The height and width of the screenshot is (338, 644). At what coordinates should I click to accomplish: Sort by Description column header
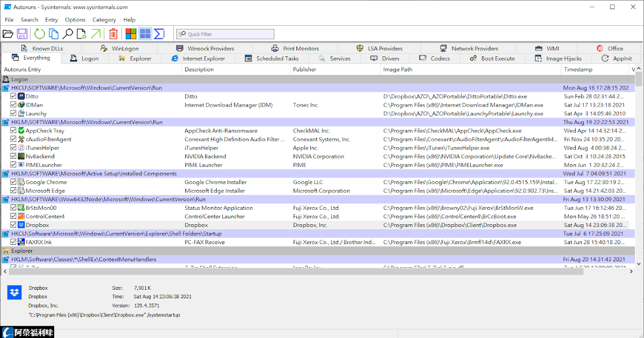pyautogui.click(x=236, y=69)
